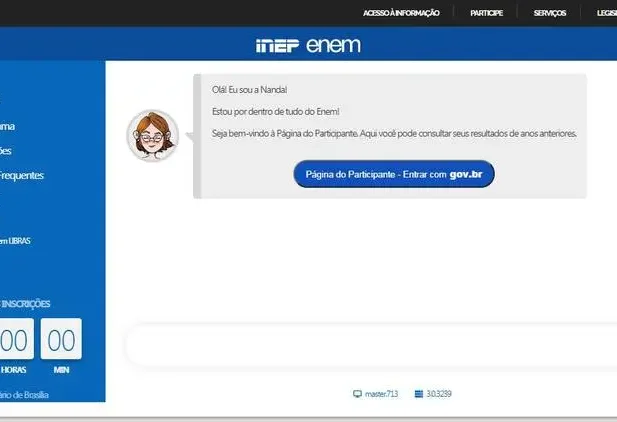Viewport: 617px width, 422px height.
Task: Click the 00 MIN countdown box
Action: [x=61, y=339]
